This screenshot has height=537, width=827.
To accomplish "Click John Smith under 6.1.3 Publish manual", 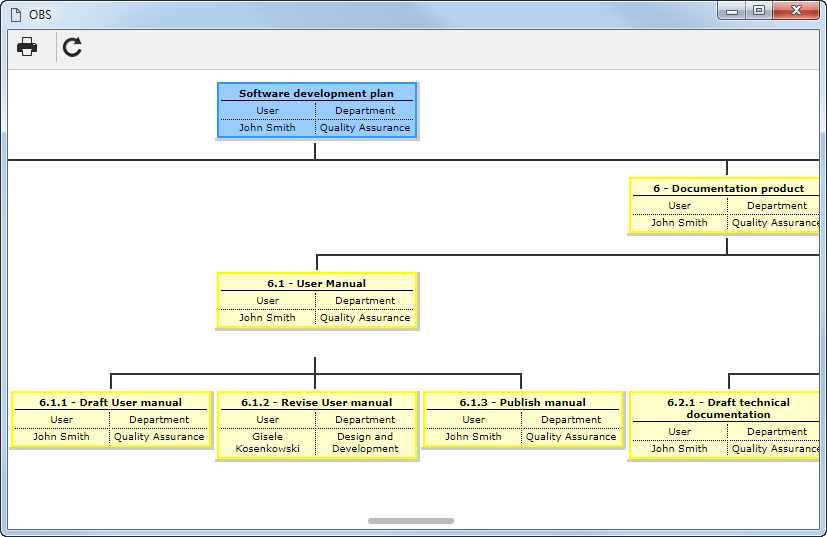I will click(x=473, y=437).
